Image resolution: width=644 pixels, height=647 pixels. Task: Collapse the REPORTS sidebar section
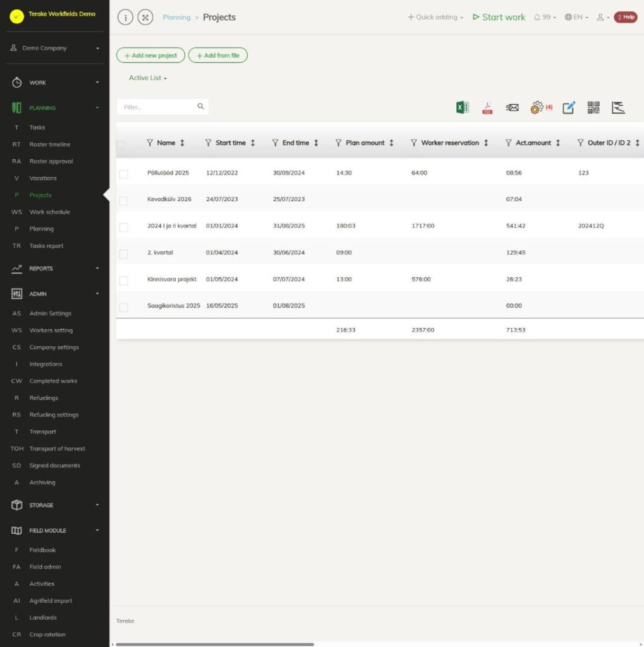(55, 269)
